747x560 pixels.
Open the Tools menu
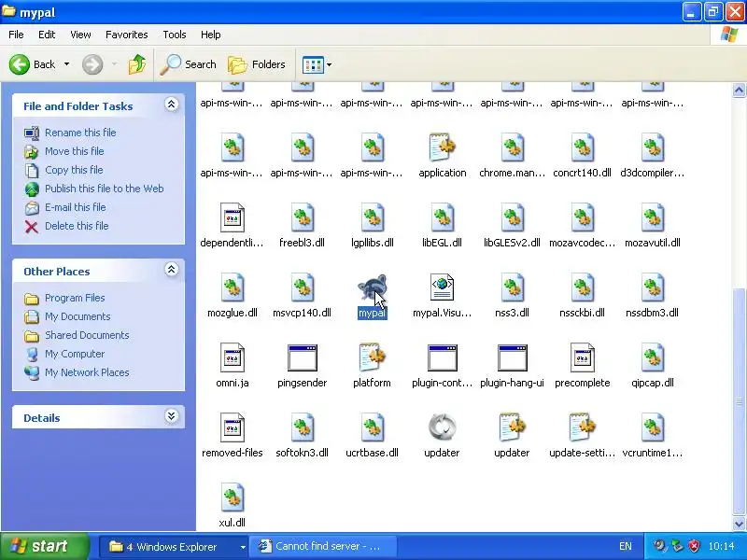click(x=175, y=35)
